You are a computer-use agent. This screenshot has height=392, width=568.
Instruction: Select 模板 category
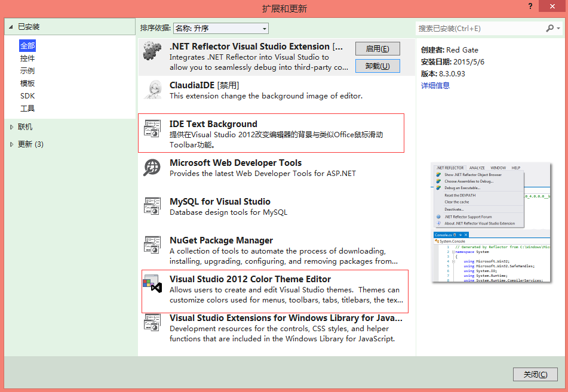27,84
